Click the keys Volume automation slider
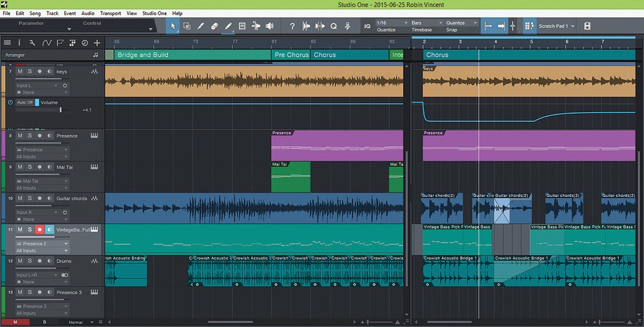Screen dimensions: 644x327 tap(61, 110)
